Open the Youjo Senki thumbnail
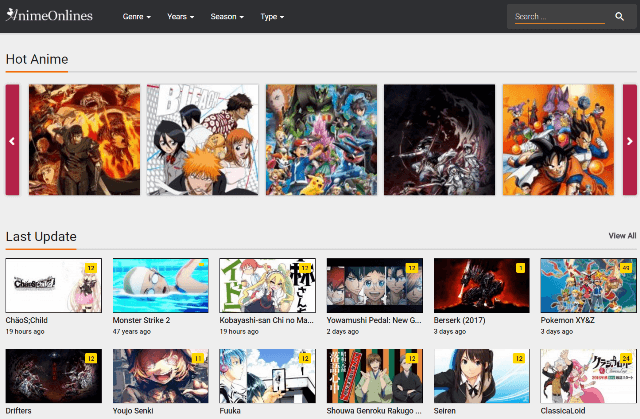The image size is (640, 419). (x=160, y=376)
